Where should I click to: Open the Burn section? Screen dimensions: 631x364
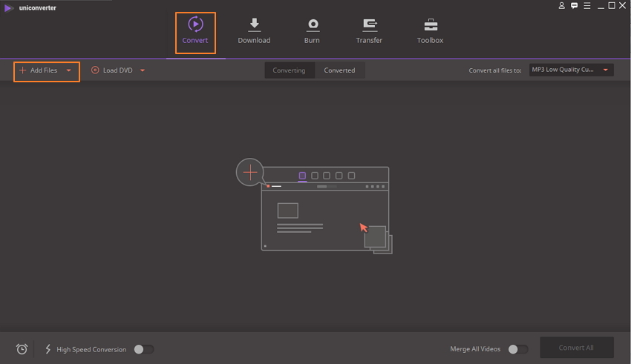click(x=312, y=30)
